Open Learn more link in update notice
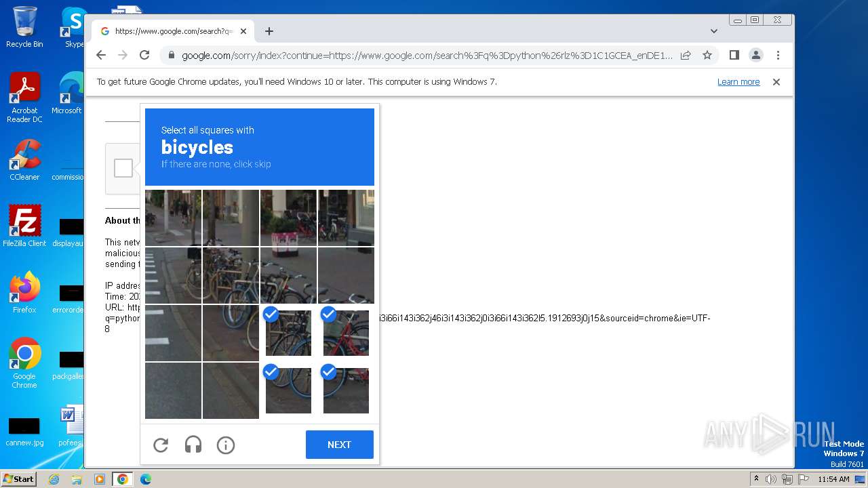 [x=738, y=82]
